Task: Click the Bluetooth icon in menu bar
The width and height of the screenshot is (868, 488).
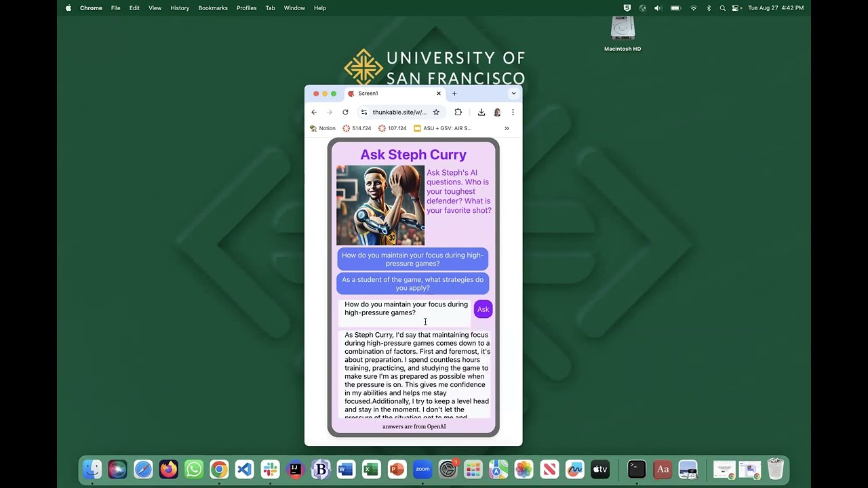Action: (709, 8)
